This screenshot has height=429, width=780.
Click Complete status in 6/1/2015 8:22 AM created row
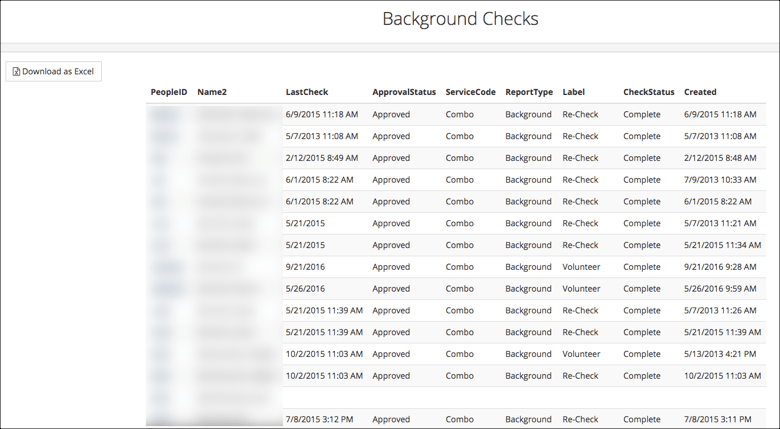pos(642,202)
